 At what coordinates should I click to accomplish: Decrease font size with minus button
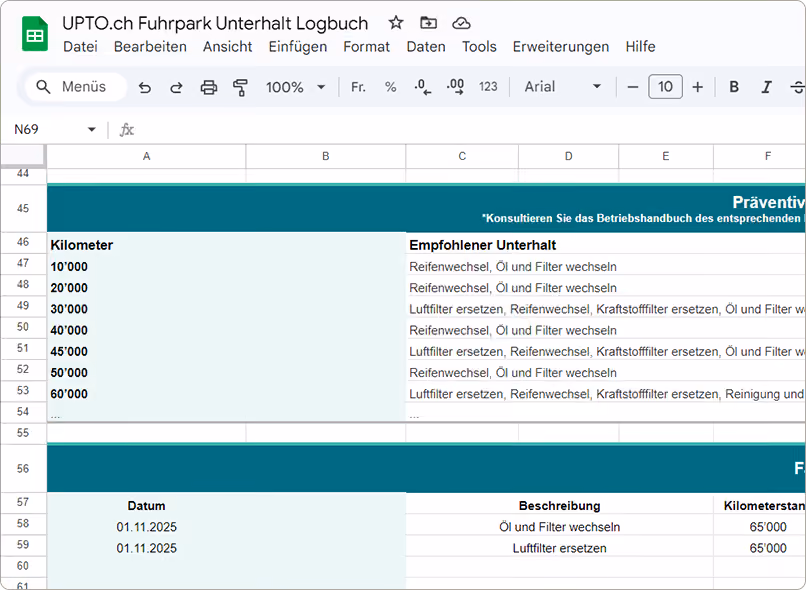tap(633, 87)
